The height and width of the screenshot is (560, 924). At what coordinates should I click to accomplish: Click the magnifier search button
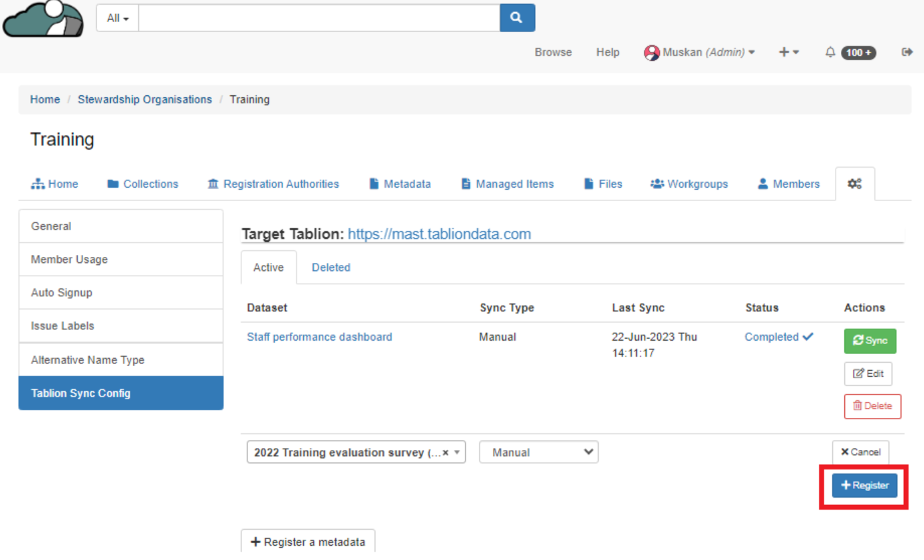tap(517, 18)
